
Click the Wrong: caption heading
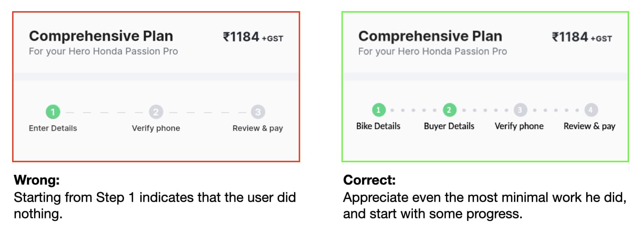[x=37, y=180]
